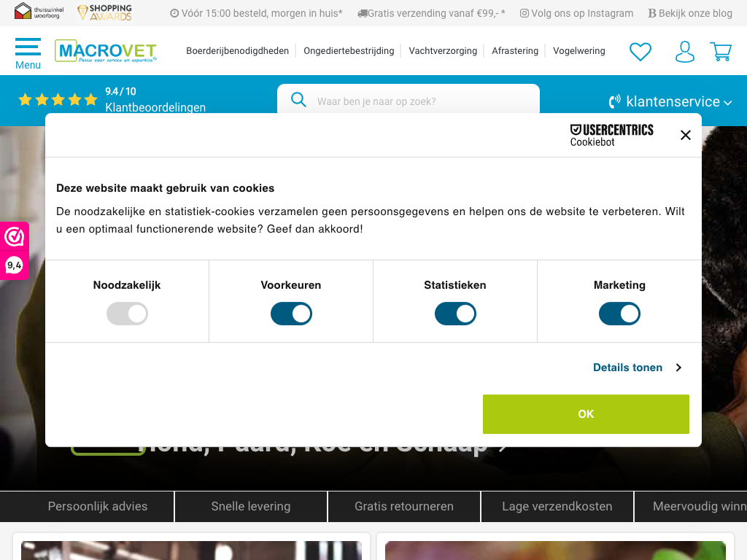Open Gratis verzending vanaf €99 link
This screenshot has width=747, height=560.
pyautogui.click(x=431, y=13)
